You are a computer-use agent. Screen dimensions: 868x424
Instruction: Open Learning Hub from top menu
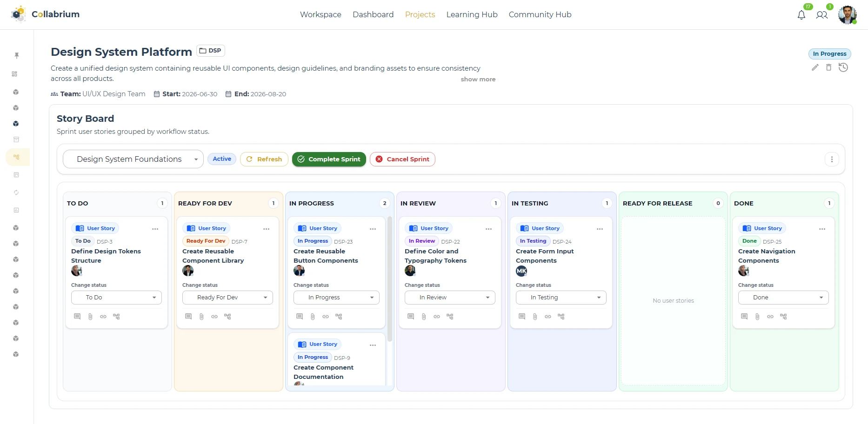tap(472, 14)
